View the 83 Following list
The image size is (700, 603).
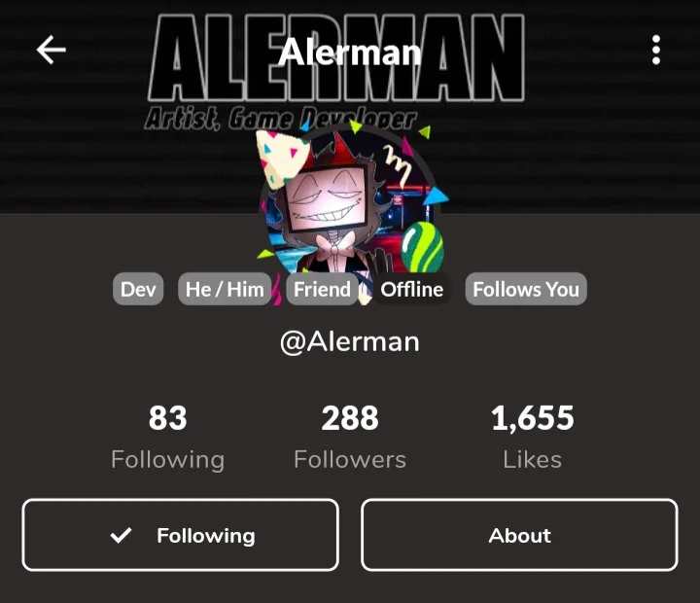coord(168,437)
